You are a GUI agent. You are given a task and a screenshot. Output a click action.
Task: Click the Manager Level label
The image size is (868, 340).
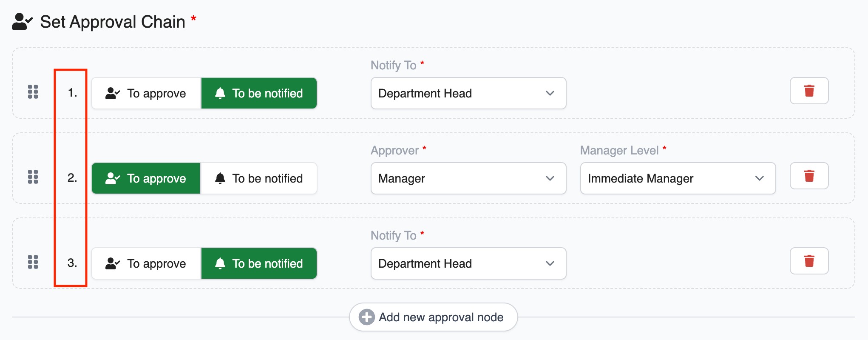coord(619,150)
